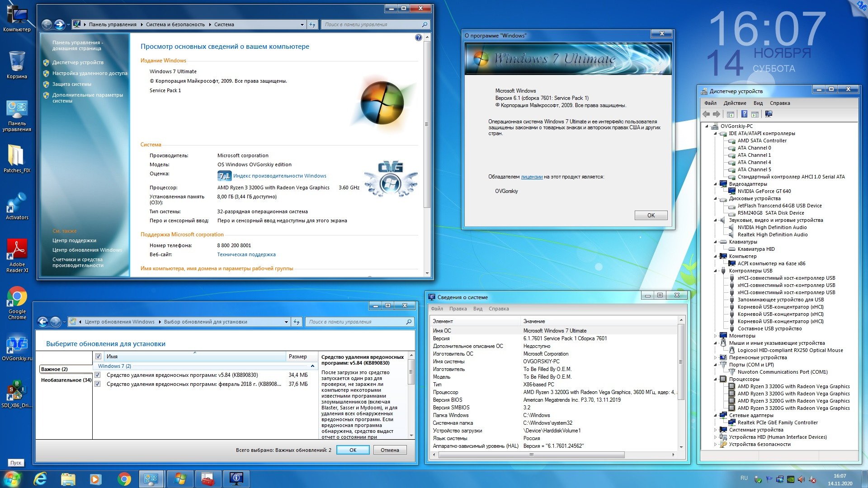Switch to About Windows taskbar button
This screenshot has height=488, width=868.
point(180,479)
